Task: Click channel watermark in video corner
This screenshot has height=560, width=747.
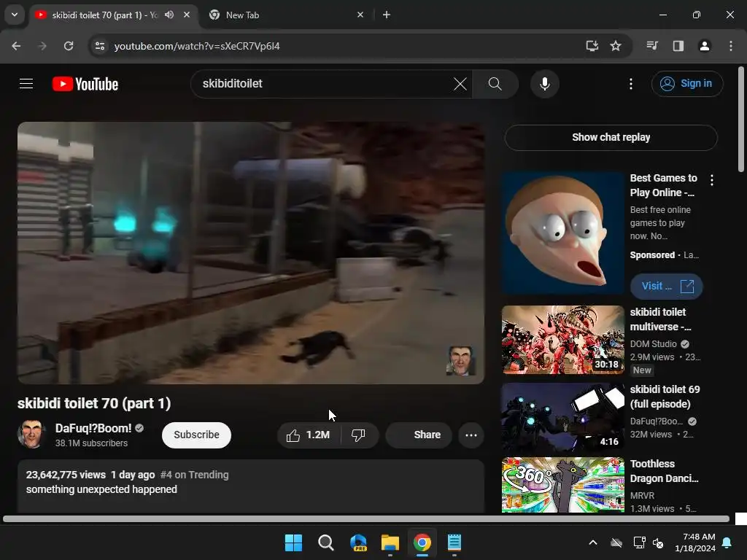Action: coord(460,360)
